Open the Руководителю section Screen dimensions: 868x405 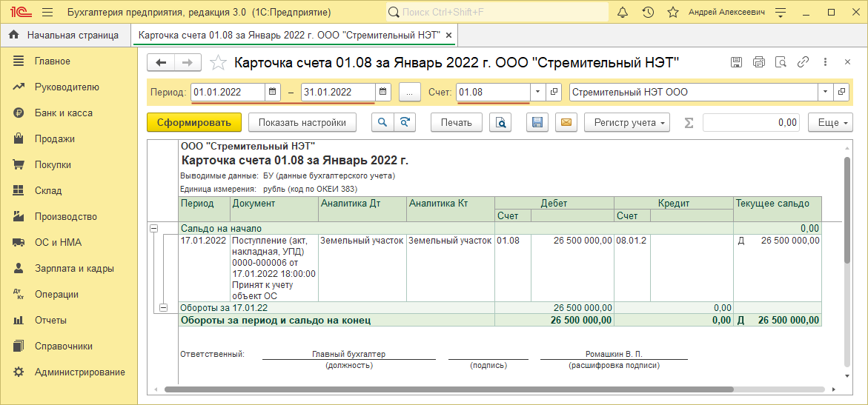(x=67, y=87)
